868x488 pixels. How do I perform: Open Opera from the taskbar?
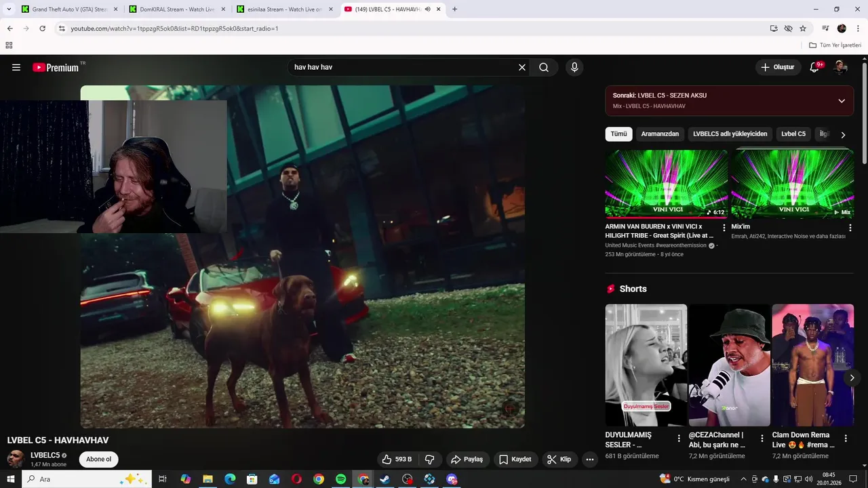tap(296, 479)
